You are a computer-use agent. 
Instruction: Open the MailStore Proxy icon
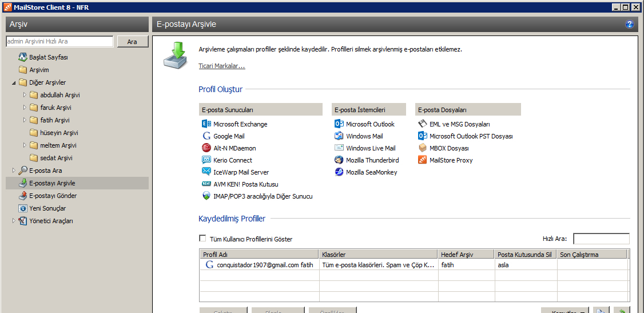click(x=422, y=160)
